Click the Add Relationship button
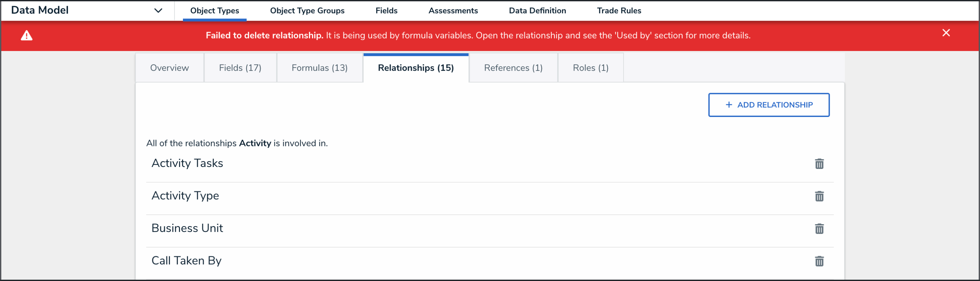This screenshot has height=281, width=980. 768,105
